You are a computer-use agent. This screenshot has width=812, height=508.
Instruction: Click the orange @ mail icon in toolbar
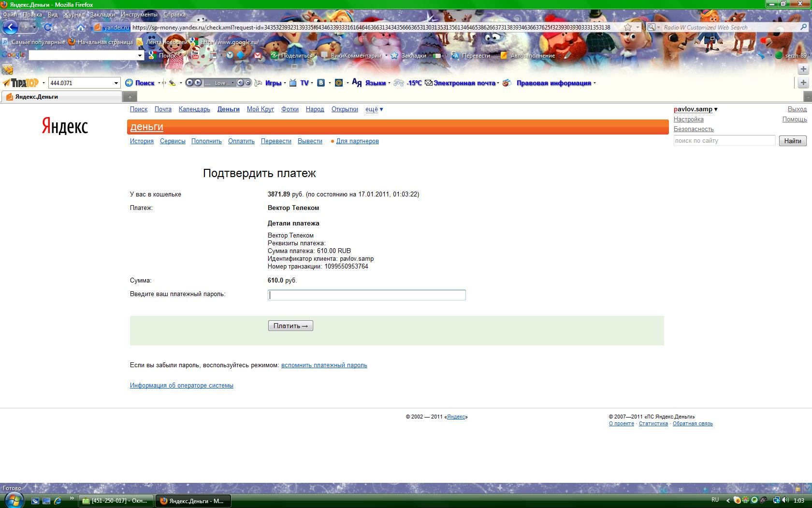(339, 83)
